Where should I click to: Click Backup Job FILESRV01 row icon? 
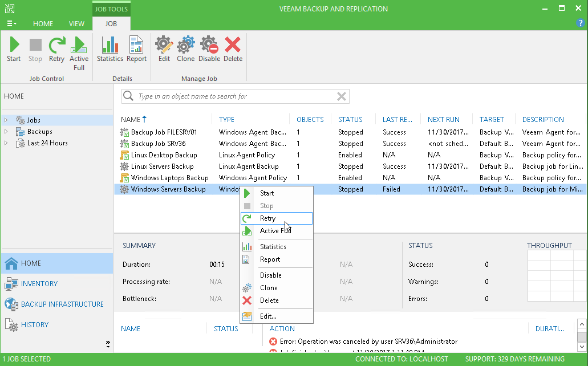tap(124, 132)
